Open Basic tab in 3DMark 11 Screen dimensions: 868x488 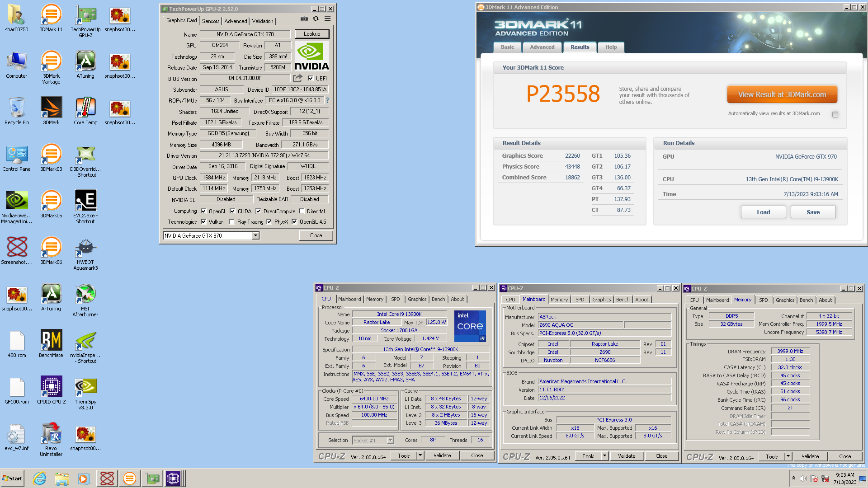click(x=507, y=47)
